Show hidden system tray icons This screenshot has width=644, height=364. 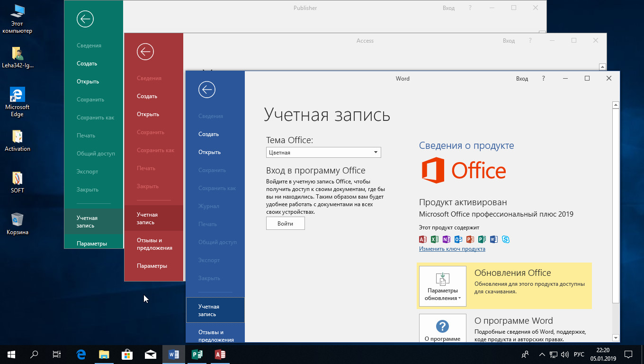(x=542, y=354)
